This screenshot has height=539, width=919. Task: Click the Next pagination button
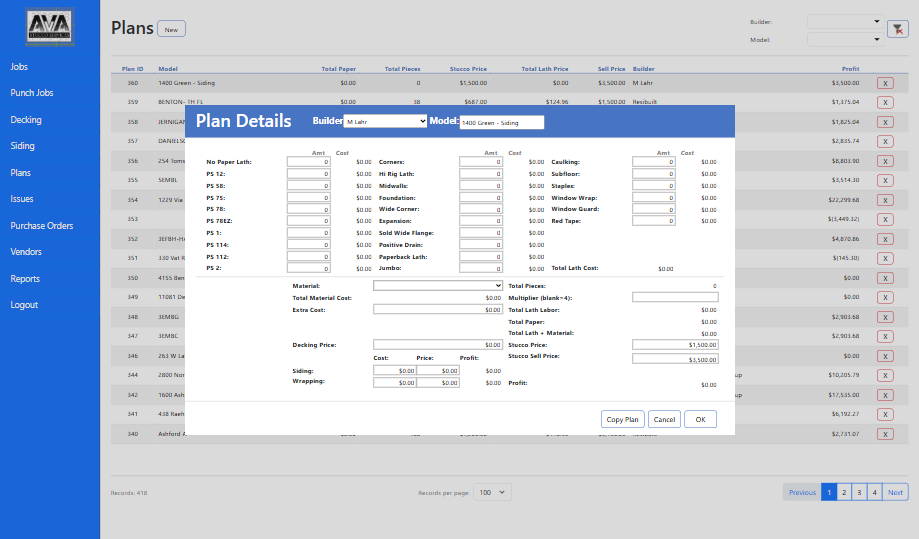(895, 492)
